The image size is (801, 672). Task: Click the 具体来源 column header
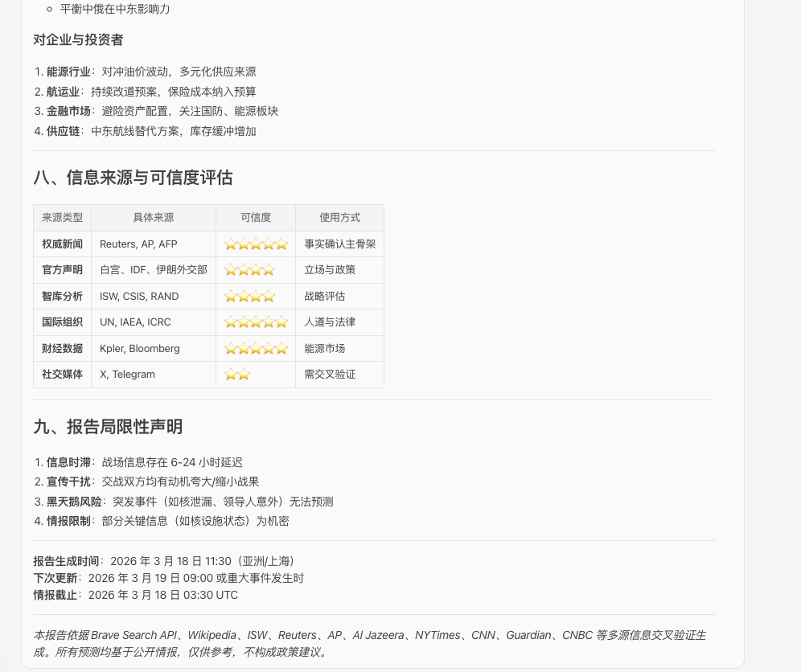[153, 217]
